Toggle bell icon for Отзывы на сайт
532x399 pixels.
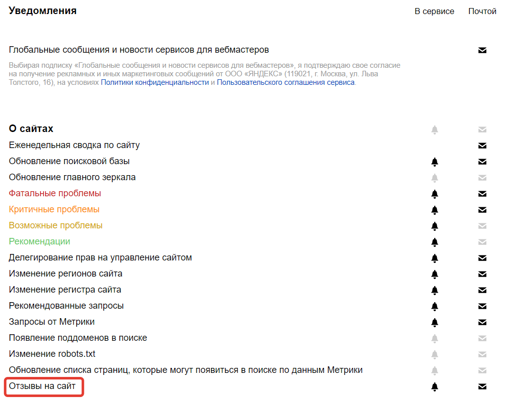click(x=435, y=387)
